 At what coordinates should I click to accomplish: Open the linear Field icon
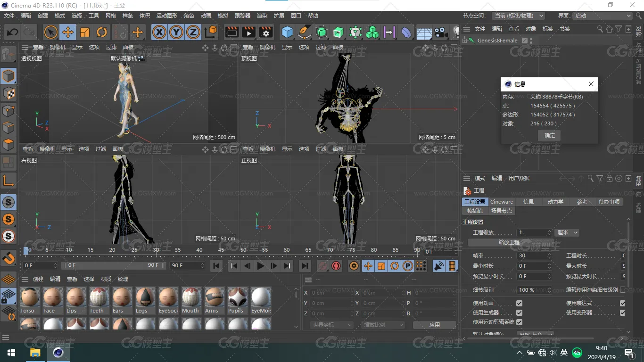click(x=389, y=32)
